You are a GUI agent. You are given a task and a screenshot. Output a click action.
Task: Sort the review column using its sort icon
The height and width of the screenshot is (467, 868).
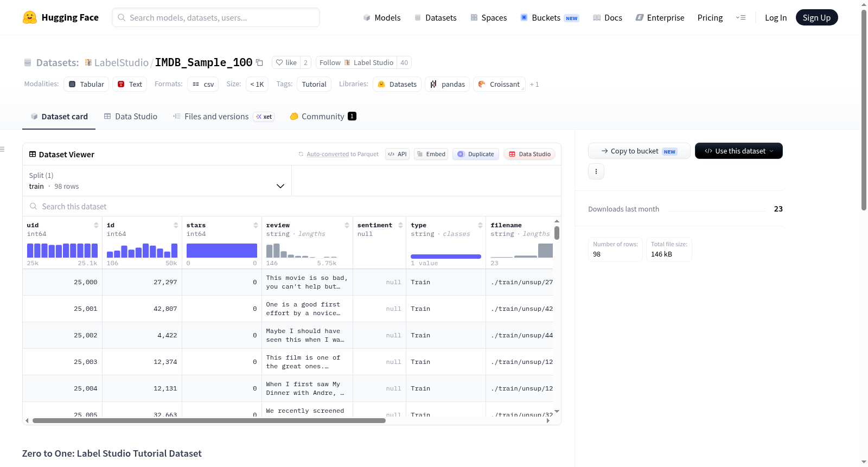tap(347, 225)
